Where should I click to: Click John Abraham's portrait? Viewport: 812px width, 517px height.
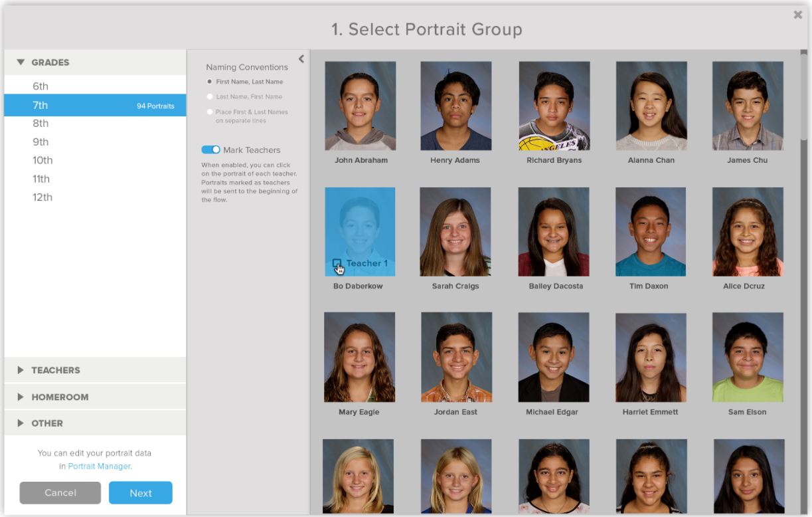point(360,106)
